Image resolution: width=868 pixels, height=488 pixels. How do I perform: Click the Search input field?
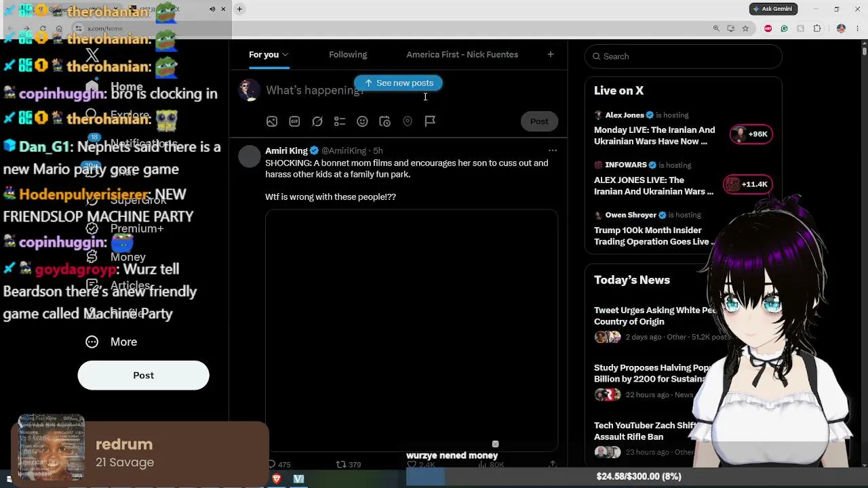coord(684,56)
